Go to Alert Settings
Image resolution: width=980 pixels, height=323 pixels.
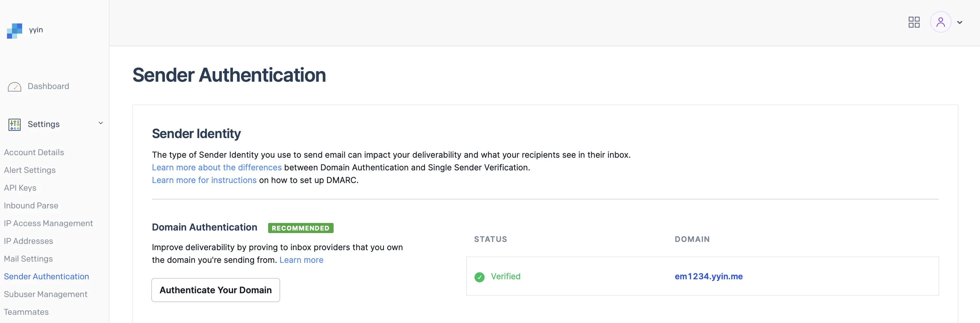pos(30,170)
